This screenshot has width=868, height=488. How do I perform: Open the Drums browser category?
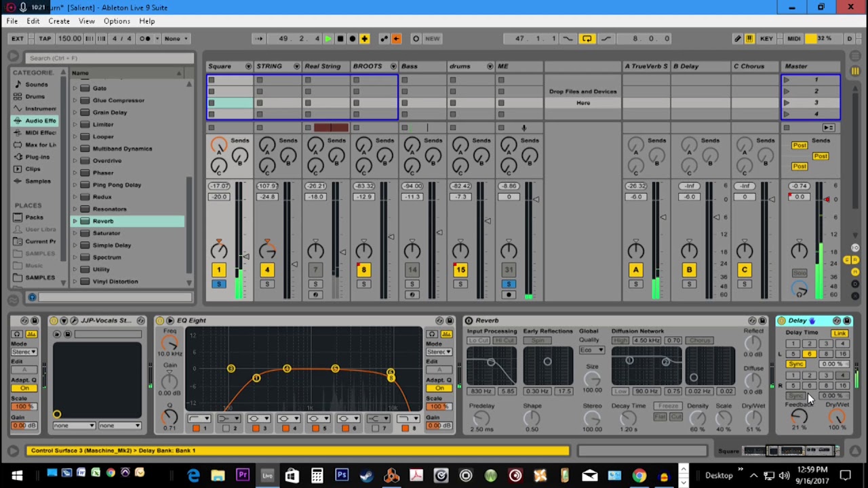coord(35,97)
